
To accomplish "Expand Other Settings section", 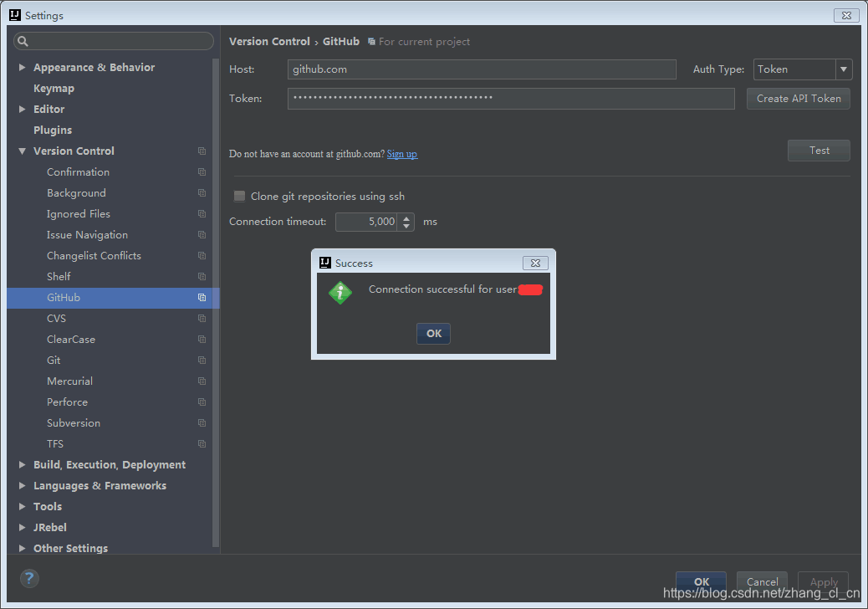I will [x=22, y=549].
